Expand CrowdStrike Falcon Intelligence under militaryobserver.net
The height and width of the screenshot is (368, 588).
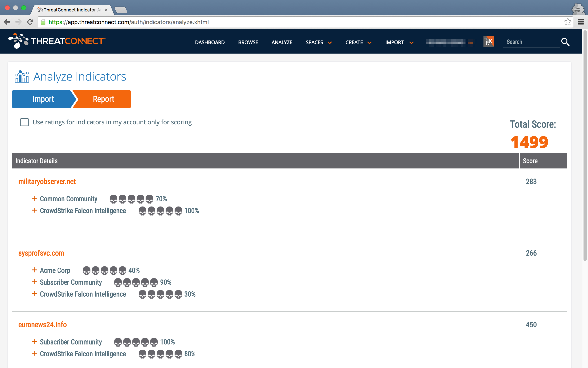[x=34, y=210]
